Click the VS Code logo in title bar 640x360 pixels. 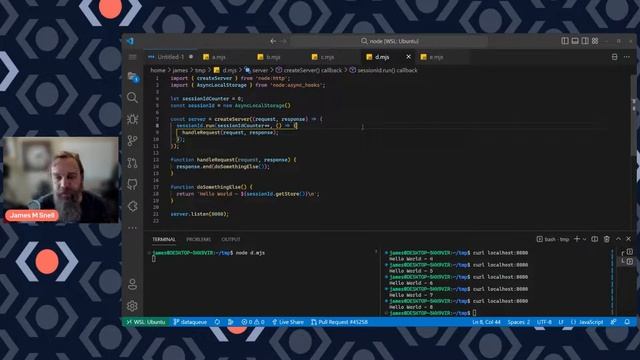pos(130,41)
